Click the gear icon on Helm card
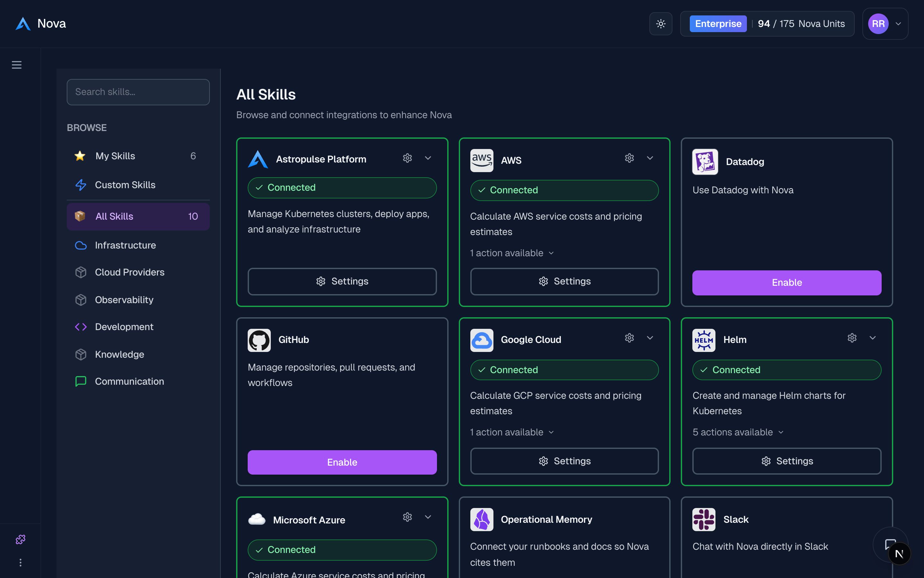Screen dimensions: 924x578 (x=852, y=338)
